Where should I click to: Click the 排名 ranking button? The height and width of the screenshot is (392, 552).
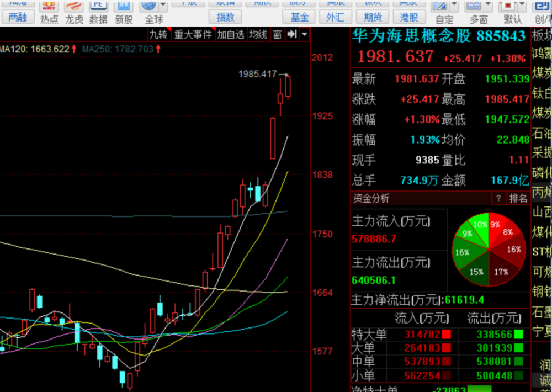518,199
